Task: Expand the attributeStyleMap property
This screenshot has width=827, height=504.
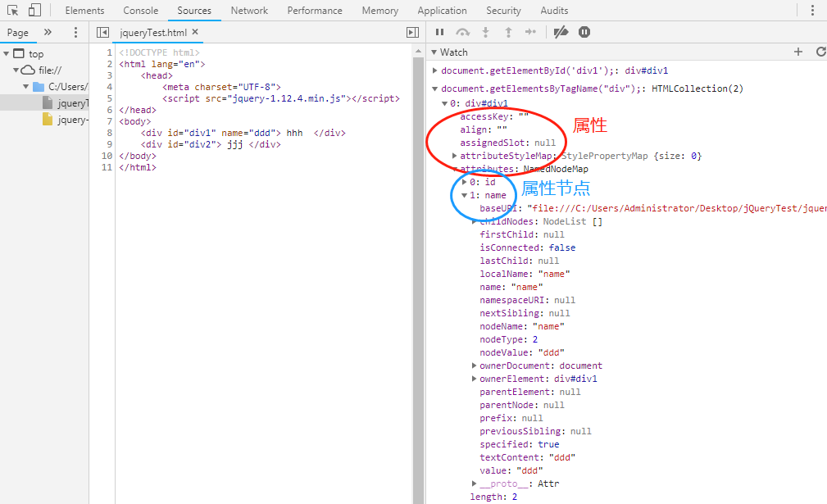Action: pos(454,156)
